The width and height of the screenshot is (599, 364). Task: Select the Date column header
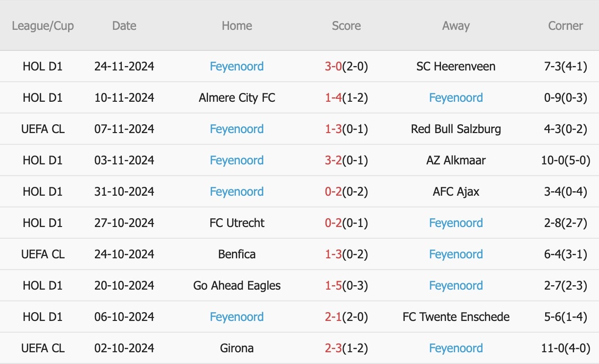click(124, 26)
